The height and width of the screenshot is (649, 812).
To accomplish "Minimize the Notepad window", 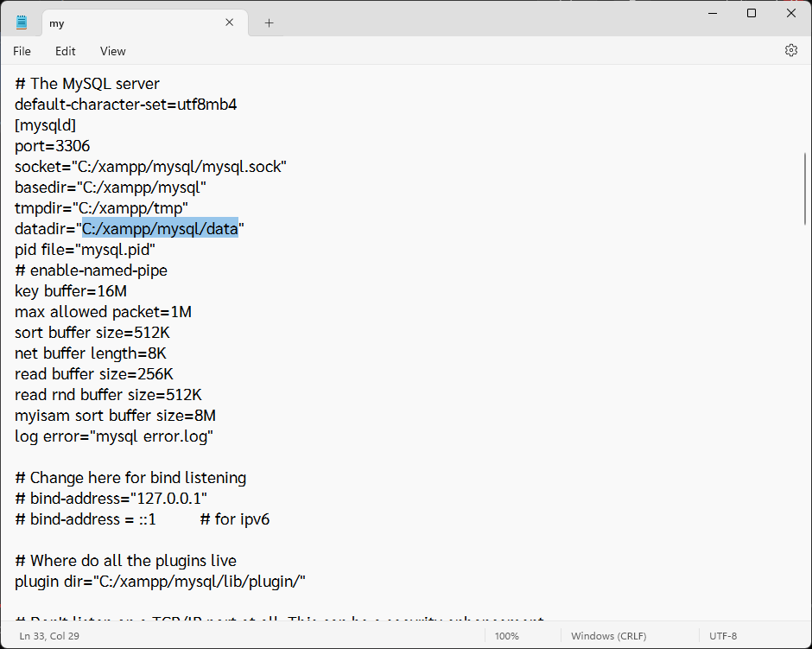I will click(712, 13).
